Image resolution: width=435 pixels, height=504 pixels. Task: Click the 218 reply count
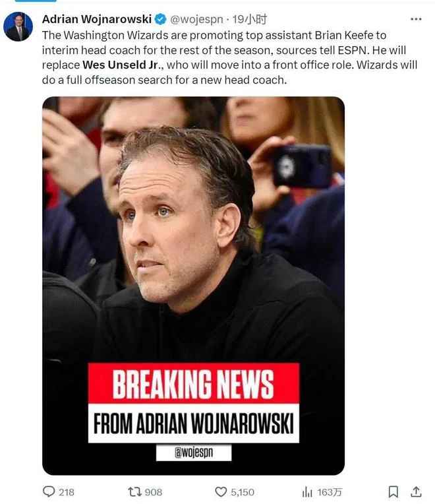coord(67,492)
